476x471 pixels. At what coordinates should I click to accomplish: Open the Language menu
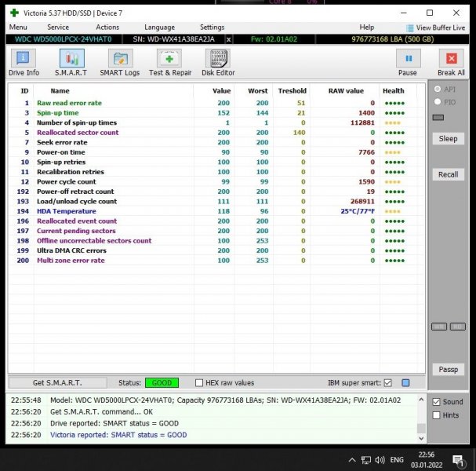pos(160,27)
